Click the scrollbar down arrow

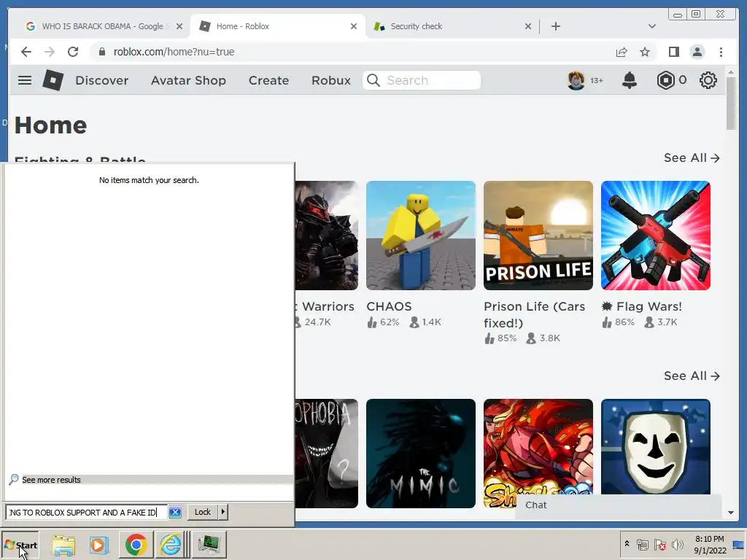pos(731,513)
